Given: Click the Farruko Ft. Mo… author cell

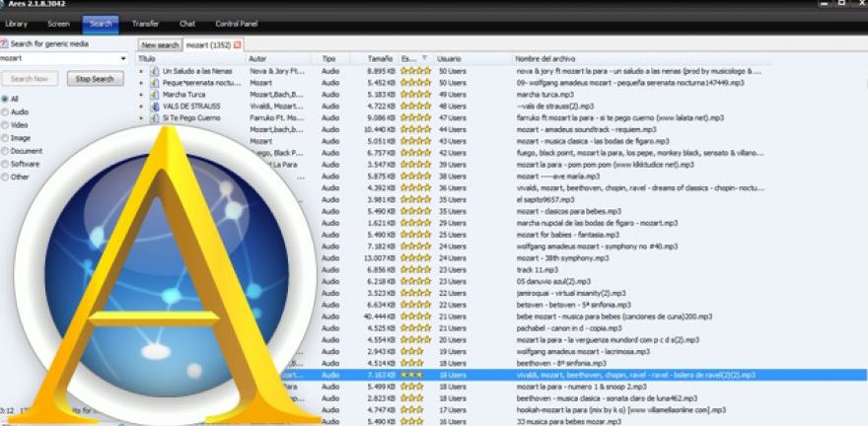Looking at the screenshot, I should pyautogui.click(x=277, y=118).
